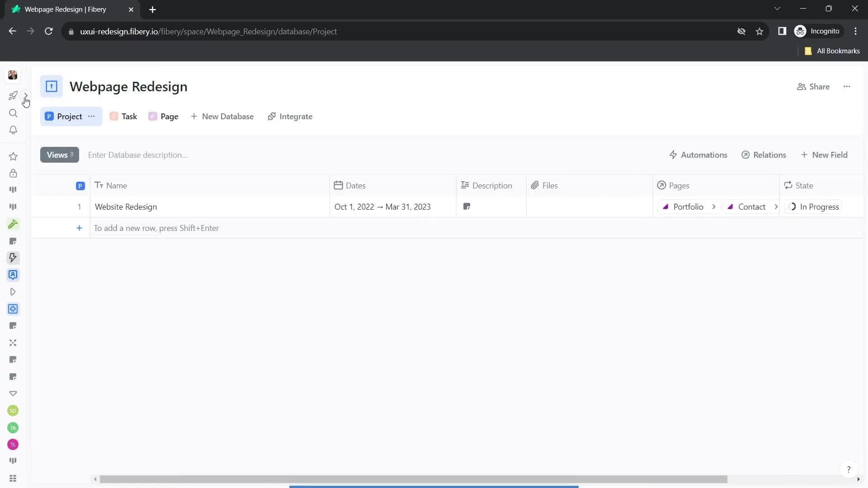Click the starred/favorites icon in sidebar
The width and height of the screenshot is (868, 488).
(13, 156)
